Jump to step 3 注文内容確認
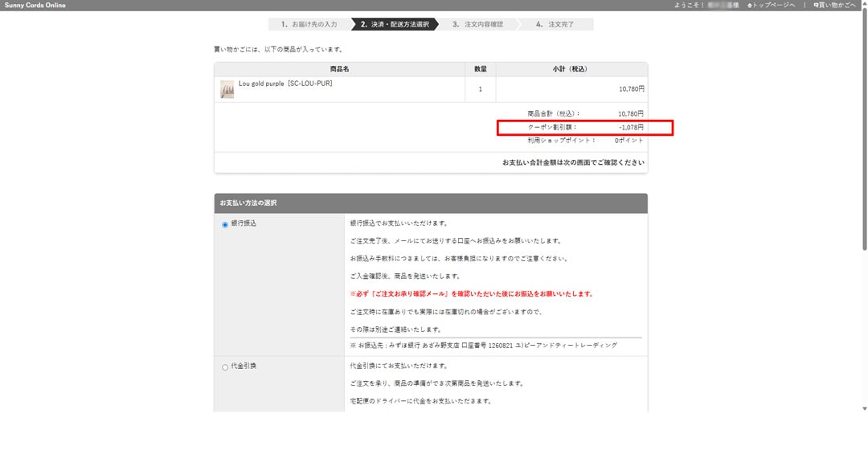This screenshot has height=467, width=868. click(x=477, y=24)
